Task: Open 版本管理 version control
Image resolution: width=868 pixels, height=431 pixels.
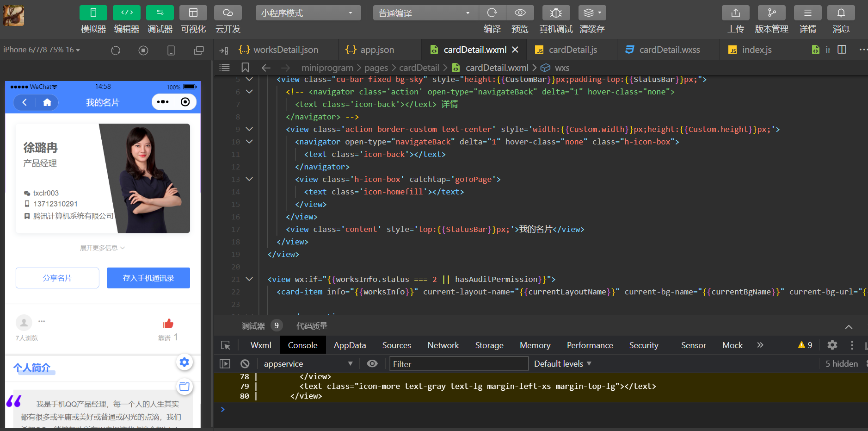Action: [x=772, y=13]
